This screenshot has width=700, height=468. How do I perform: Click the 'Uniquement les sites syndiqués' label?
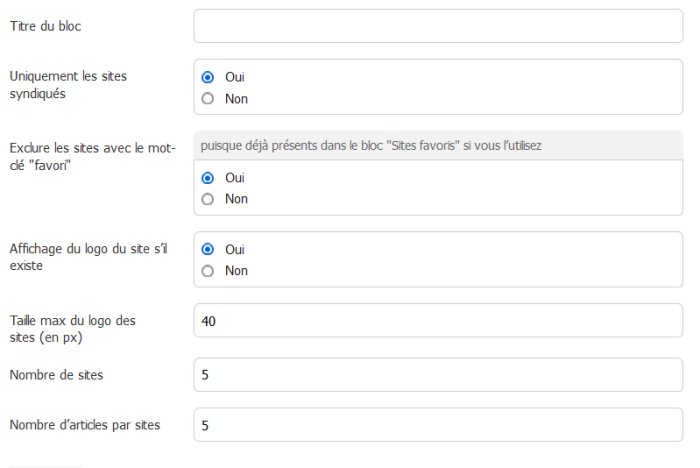[68, 85]
